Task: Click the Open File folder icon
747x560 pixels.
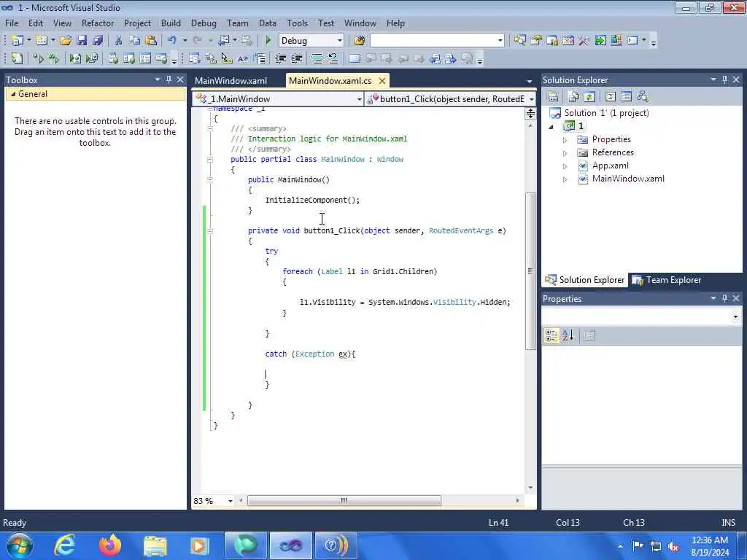Action: click(x=65, y=41)
